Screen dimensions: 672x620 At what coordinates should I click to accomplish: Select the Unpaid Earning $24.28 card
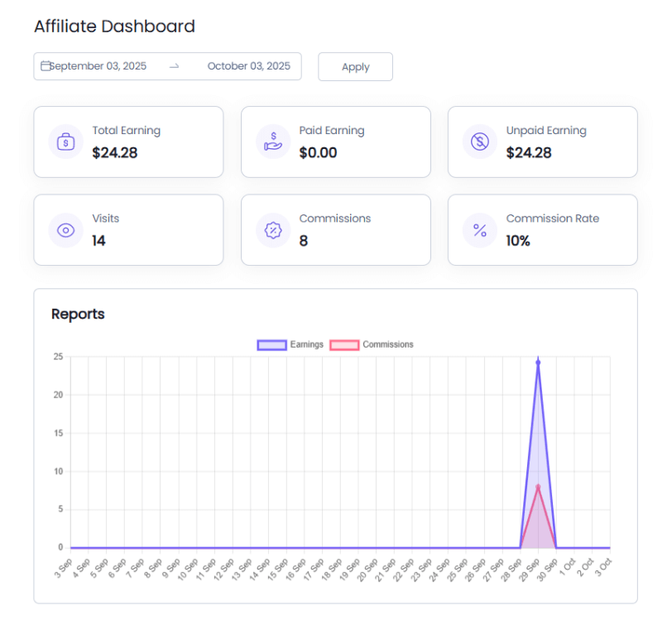pos(542,142)
